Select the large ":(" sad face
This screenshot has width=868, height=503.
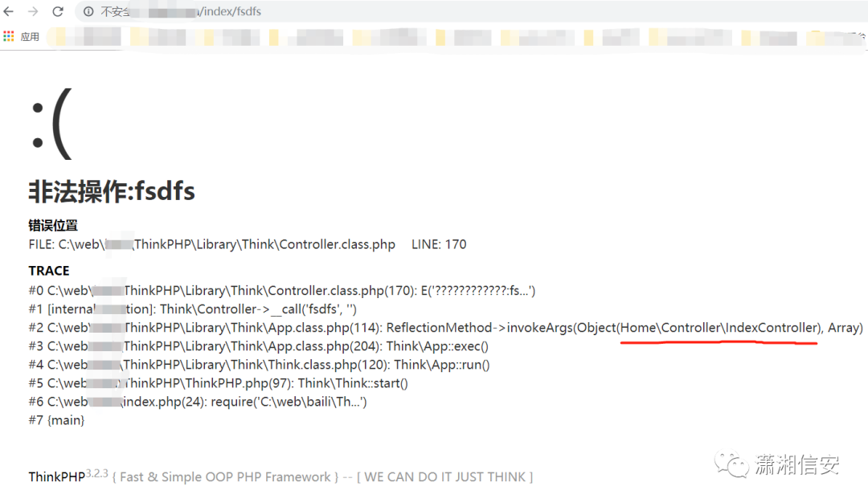tap(51, 124)
